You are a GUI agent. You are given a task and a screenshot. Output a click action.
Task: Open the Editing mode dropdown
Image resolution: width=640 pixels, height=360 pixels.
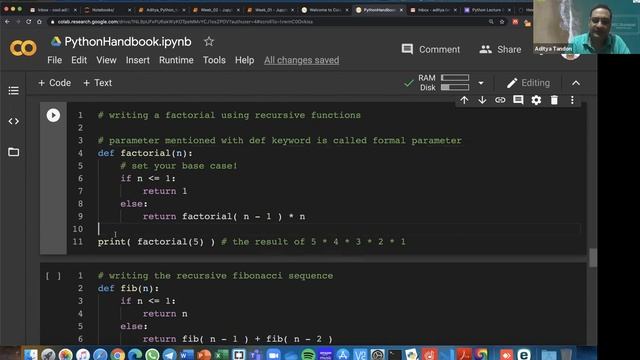click(528, 83)
